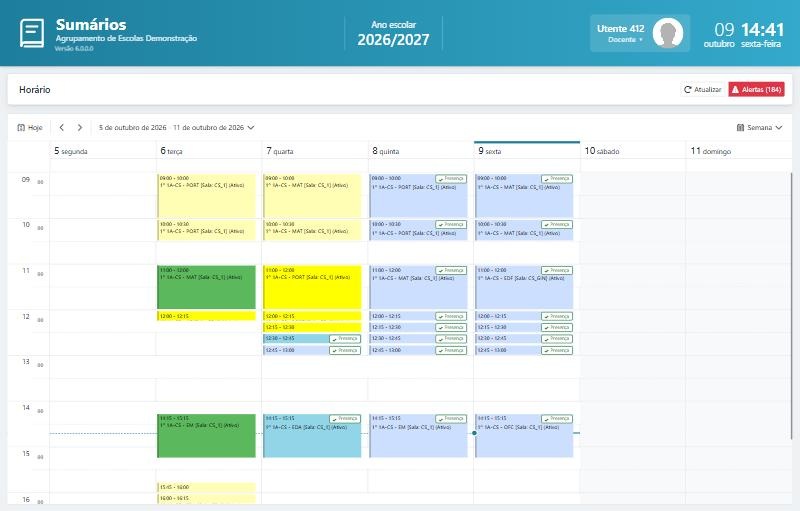Open the date range picker for 5-11 outubro
Viewport: 800px width, 511px height.
coord(177,127)
